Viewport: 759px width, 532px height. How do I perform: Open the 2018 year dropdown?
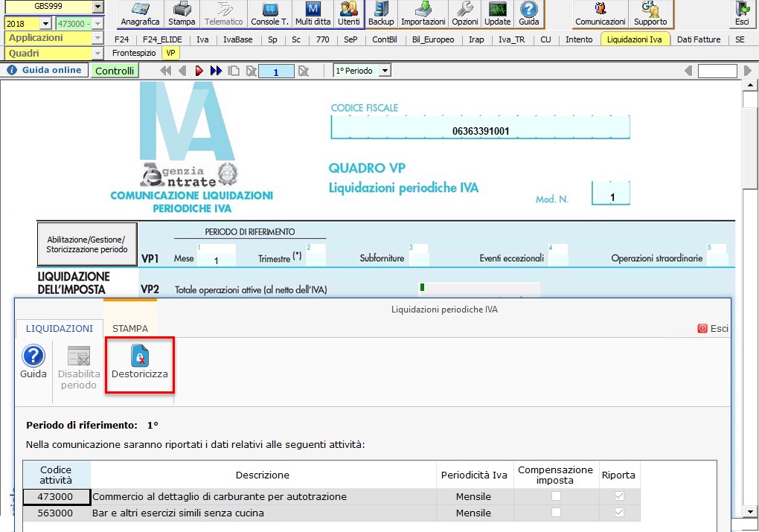[45, 23]
